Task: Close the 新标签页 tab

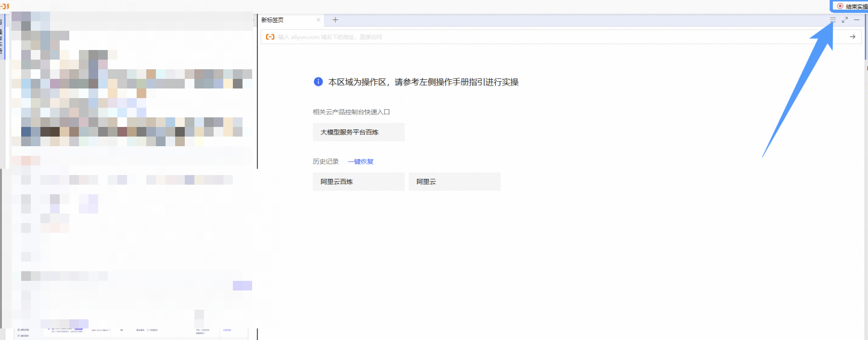Action: pyautogui.click(x=318, y=20)
